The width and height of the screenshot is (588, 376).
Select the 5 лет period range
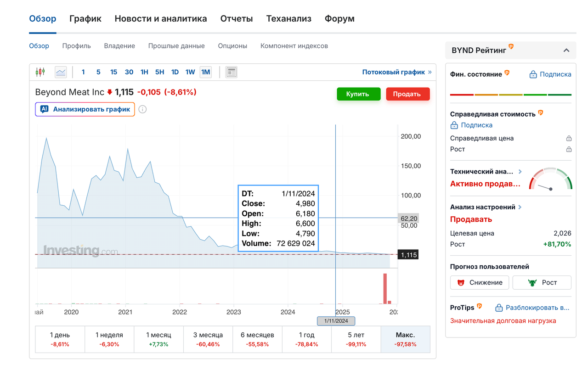tap(356, 339)
